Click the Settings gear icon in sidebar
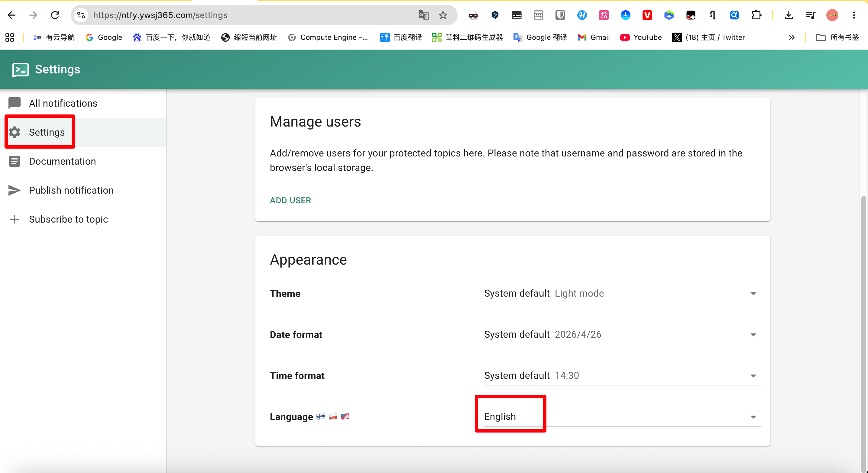The height and width of the screenshot is (473, 868). point(15,132)
